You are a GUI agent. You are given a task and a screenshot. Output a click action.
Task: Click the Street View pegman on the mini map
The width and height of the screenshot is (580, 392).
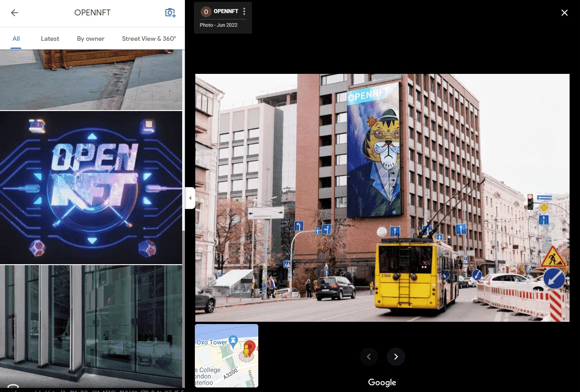(246, 350)
